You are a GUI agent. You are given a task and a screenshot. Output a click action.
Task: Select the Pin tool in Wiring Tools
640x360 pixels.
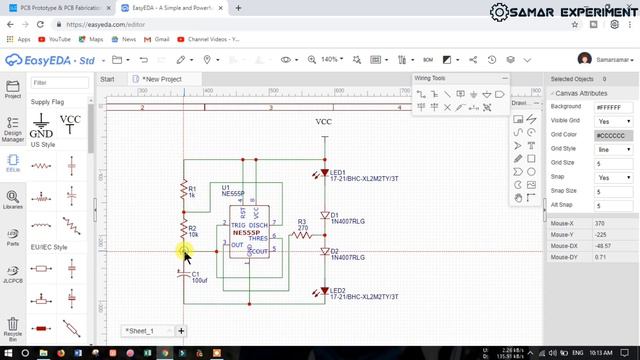tap(473, 107)
